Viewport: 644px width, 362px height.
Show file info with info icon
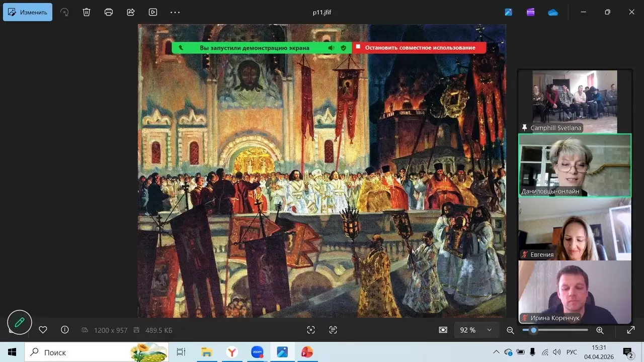point(65,330)
